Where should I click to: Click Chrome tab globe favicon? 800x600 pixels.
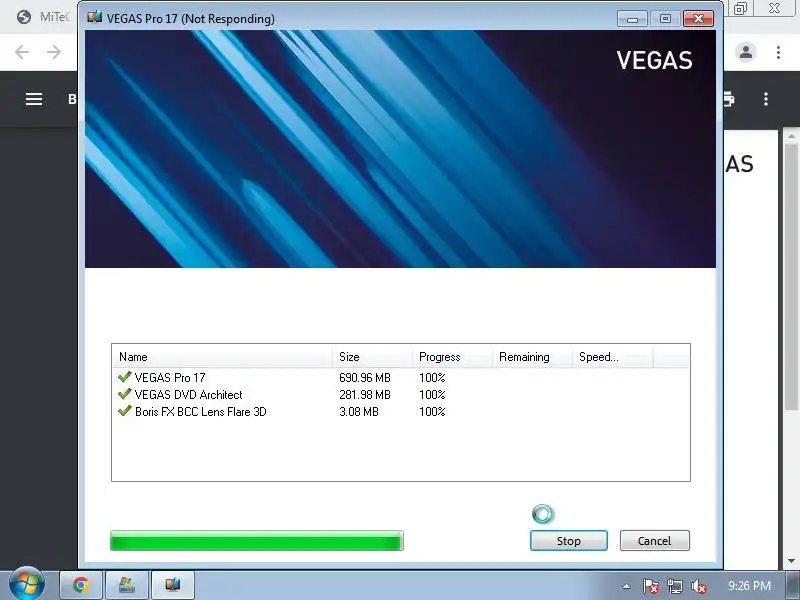click(x=23, y=17)
